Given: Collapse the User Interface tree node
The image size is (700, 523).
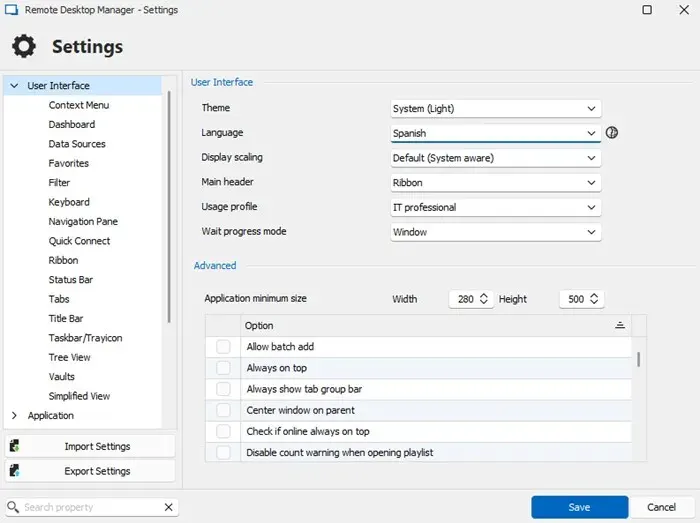Looking at the screenshot, I should click(x=14, y=85).
